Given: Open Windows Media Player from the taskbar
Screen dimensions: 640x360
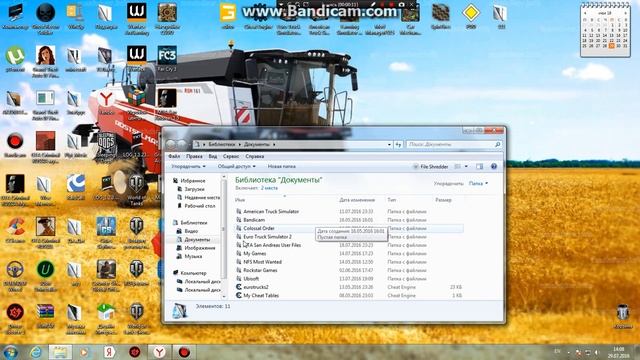Looking at the screenshot, I should [x=84, y=352].
